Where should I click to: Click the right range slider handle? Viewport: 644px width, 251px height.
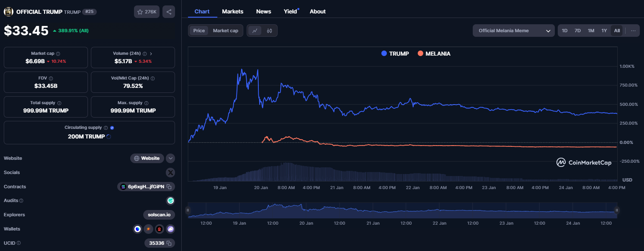[x=616, y=210]
